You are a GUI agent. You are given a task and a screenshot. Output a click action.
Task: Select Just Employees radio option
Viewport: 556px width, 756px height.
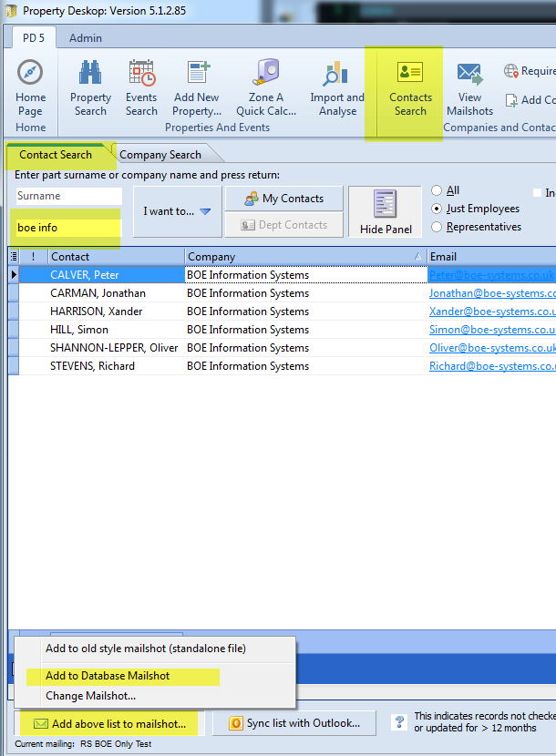coord(438,209)
